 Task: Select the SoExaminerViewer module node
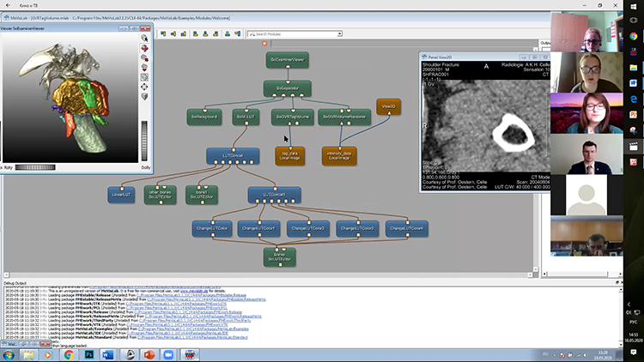pos(288,60)
